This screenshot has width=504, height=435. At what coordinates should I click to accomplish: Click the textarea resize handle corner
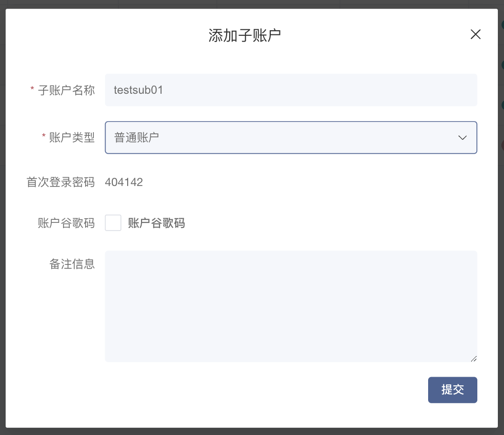pos(474,359)
